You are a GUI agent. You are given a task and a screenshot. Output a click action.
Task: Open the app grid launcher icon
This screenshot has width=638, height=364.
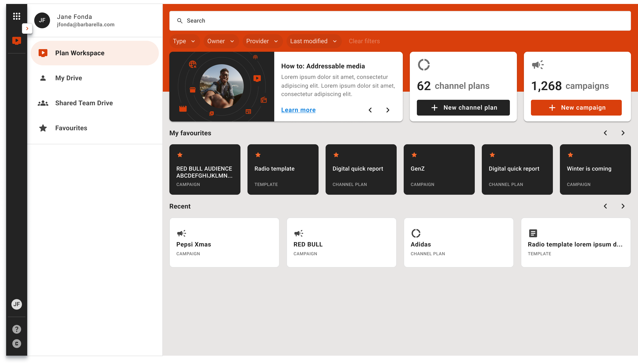[16, 16]
